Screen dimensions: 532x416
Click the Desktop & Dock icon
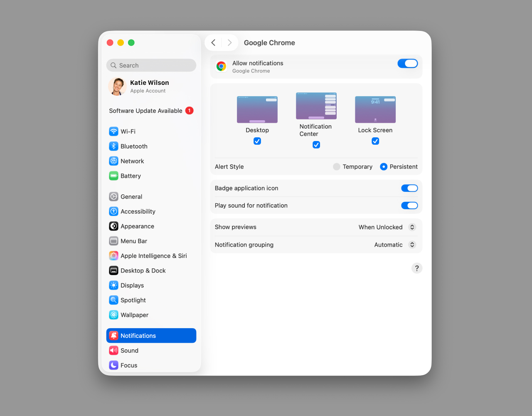[113, 270]
